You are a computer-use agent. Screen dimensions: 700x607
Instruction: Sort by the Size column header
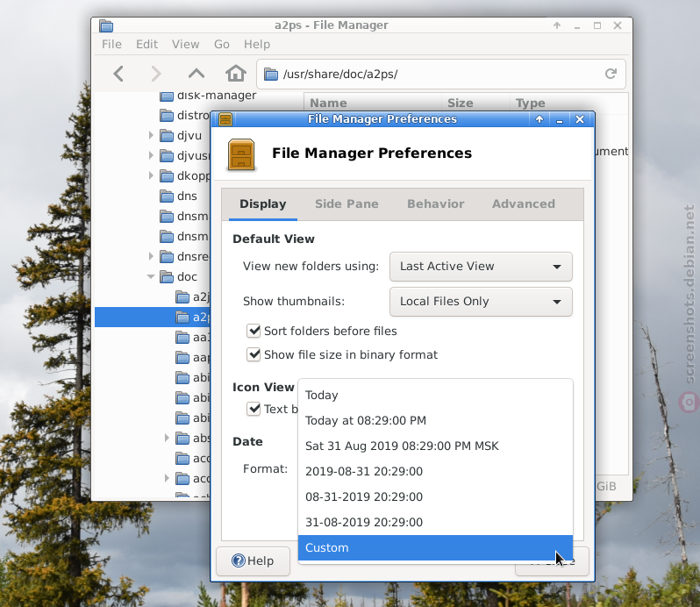[476, 104]
